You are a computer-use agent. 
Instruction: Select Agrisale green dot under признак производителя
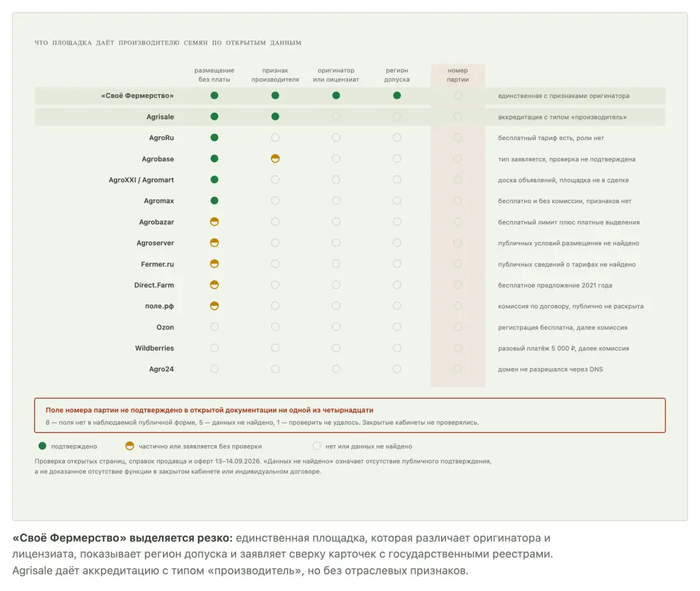[x=275, y=117]
